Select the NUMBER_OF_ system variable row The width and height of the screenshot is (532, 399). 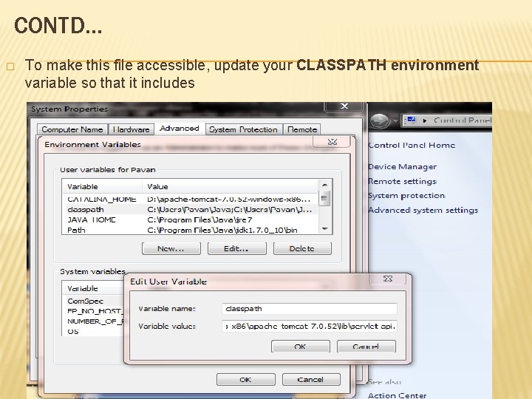pos(93,321)
